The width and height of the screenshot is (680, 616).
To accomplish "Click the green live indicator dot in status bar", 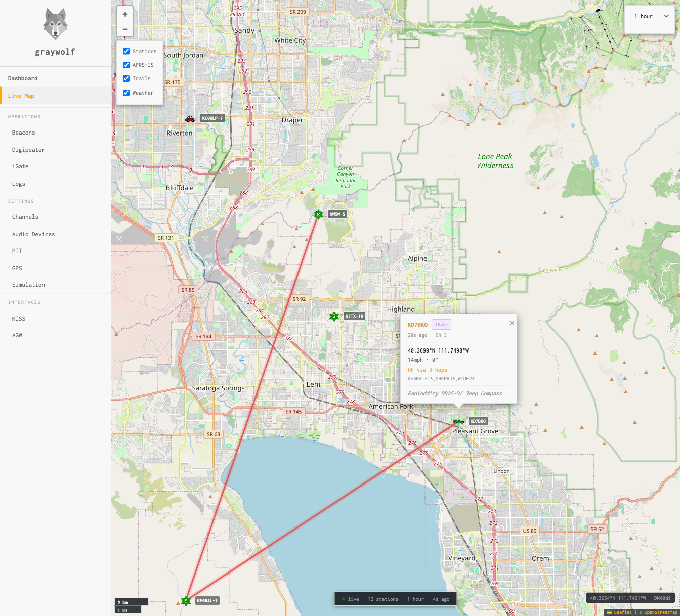I will pos(345,599).
